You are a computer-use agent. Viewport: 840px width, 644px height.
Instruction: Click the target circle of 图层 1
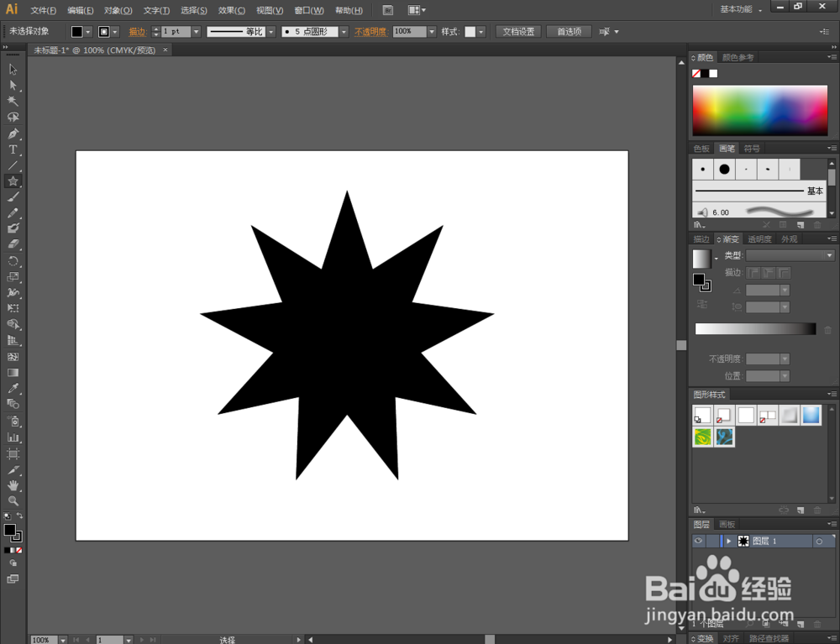tap(819, 542)
